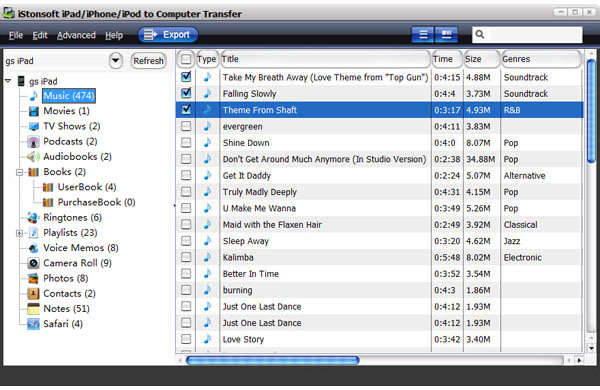Check the Truly Madly Deeply checkbox
600x390 pixels.
(186, 191)
